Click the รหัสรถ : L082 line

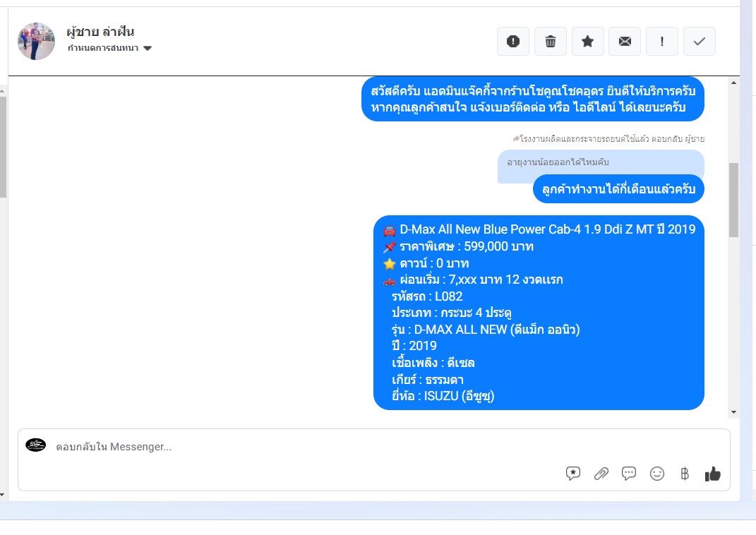pyautogui.click(x=426, y=296)
